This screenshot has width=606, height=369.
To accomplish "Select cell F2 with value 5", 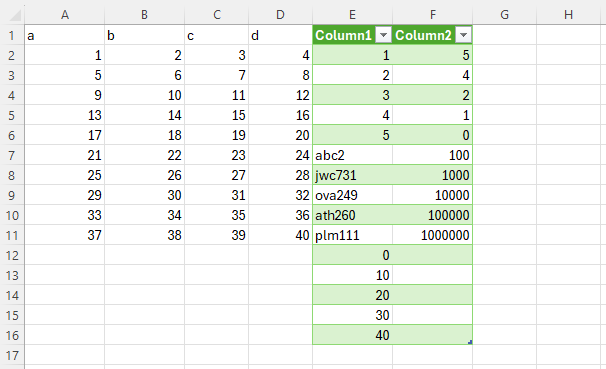I will click(x=432, y=55).
